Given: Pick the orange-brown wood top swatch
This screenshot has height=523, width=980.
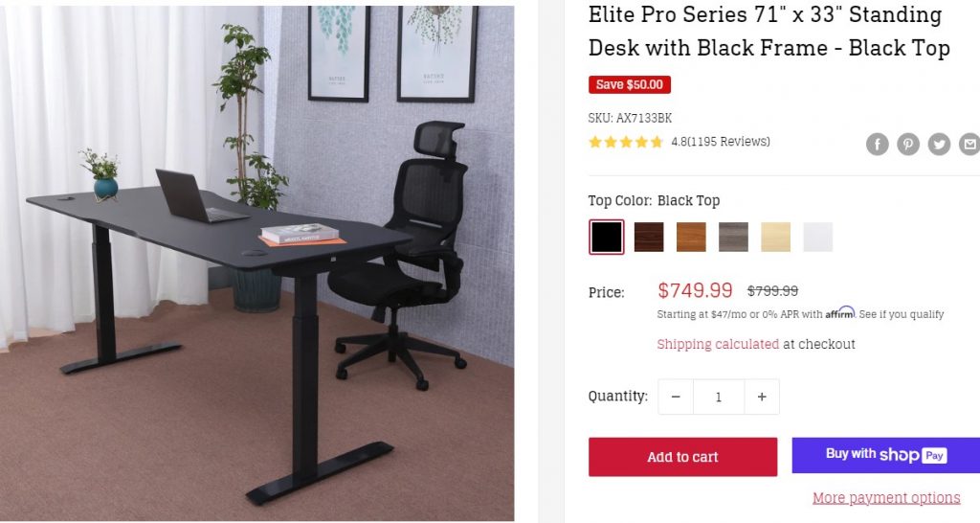Looking at the screenshot, I should coord(691,238).
